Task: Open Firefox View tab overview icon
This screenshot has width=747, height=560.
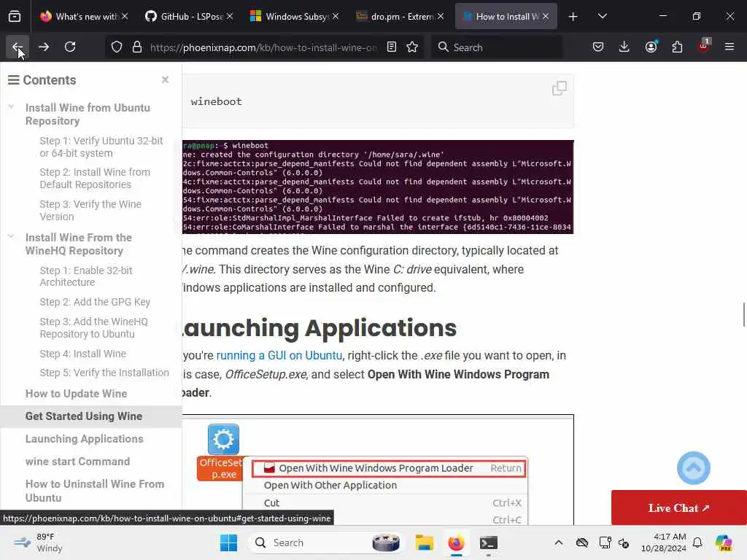Action: tap(15, 16)
